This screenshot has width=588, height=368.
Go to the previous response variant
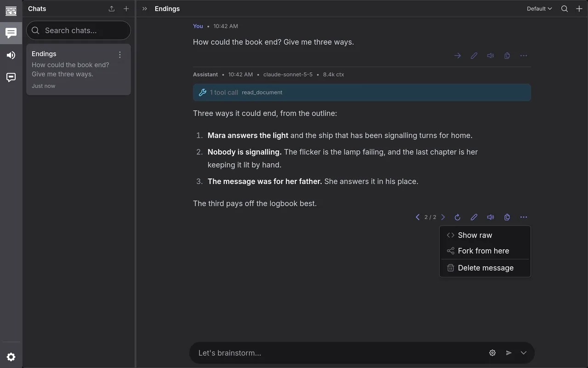[x=418, y=217]
